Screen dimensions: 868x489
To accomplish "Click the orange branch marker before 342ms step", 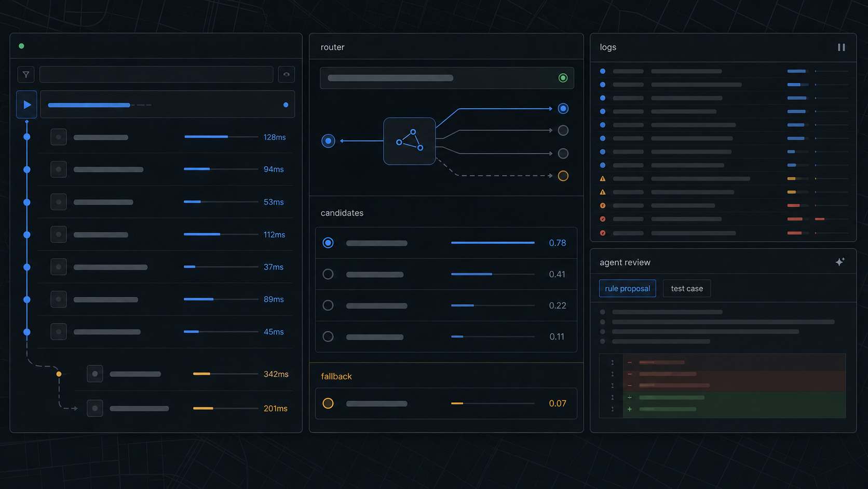I will coord(59,374).
